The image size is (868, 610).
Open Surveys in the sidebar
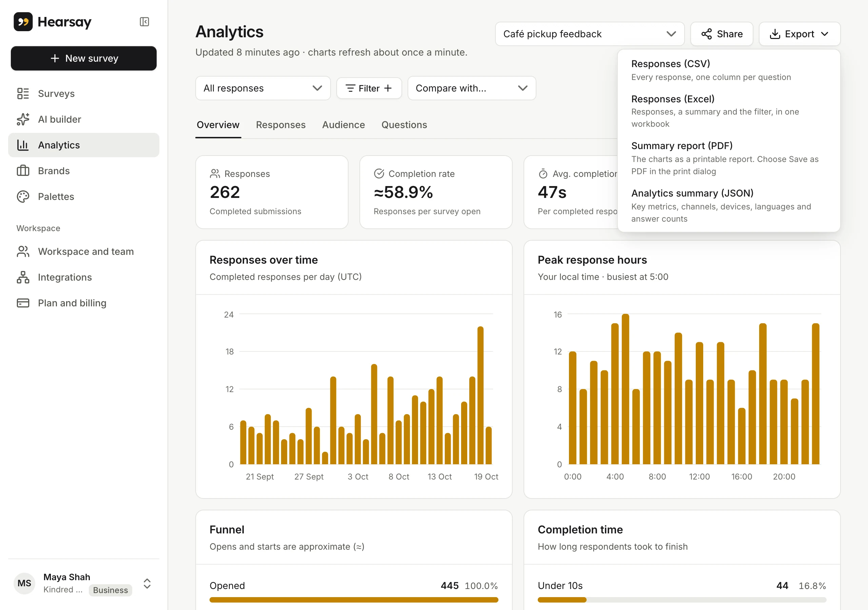pyautogui.click(x=83, y=94)
